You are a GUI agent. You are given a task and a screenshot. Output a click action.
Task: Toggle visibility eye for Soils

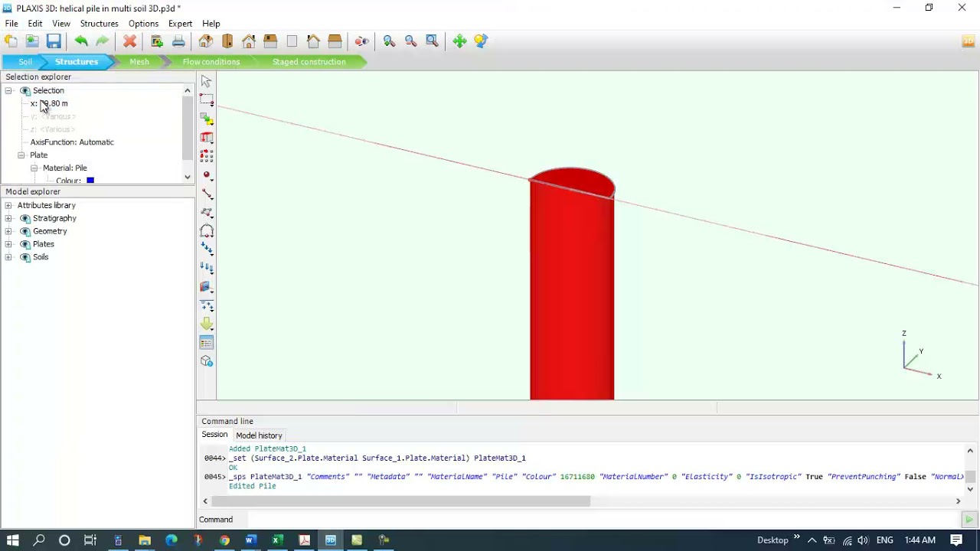pos(25,257)
